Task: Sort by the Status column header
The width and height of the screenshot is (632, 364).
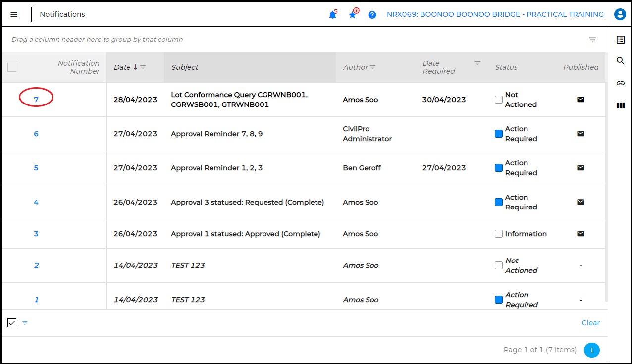Action: 506,67
